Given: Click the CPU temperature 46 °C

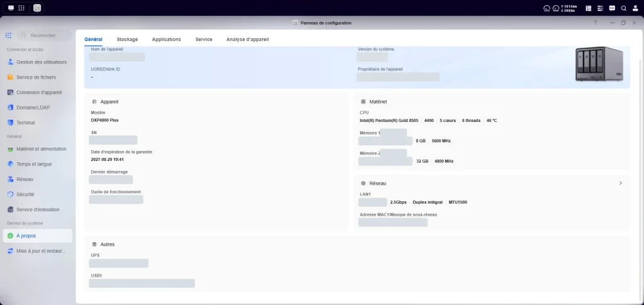Looking at the screenshot, I should [492, 121].
